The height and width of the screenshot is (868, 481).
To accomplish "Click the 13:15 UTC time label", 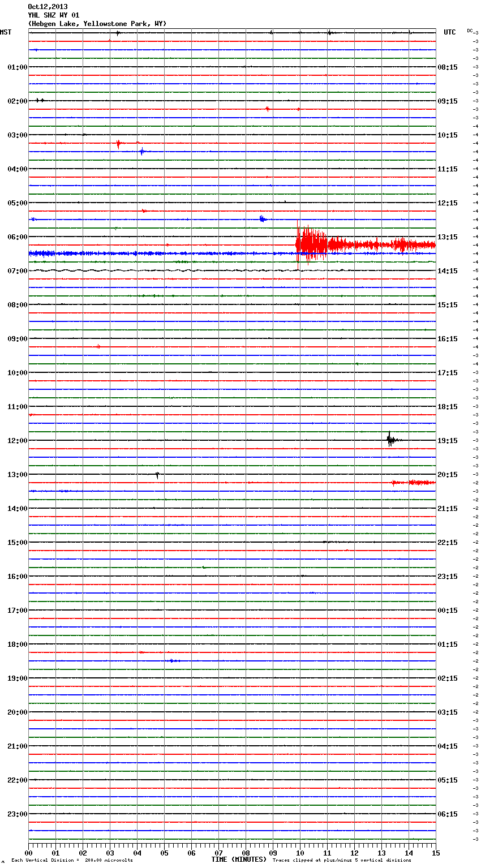I will 448,237.
